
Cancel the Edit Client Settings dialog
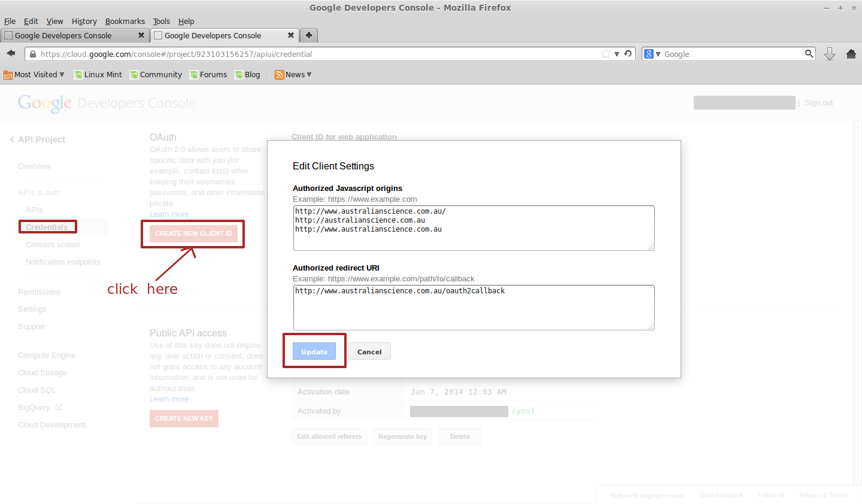tap(369, 351)
